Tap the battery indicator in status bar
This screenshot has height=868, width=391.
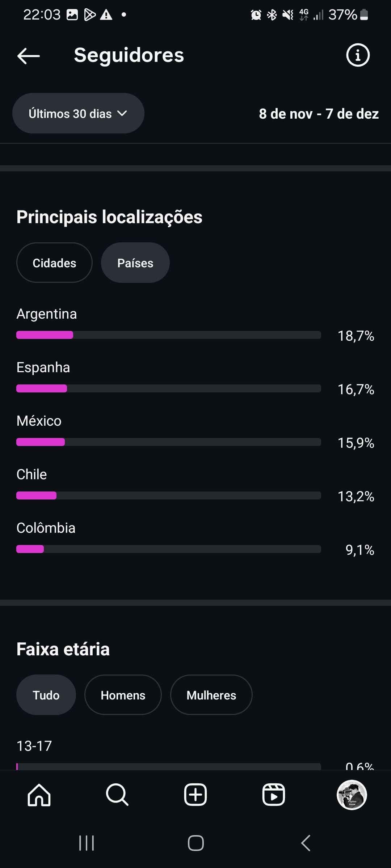[x=364, y=15]
